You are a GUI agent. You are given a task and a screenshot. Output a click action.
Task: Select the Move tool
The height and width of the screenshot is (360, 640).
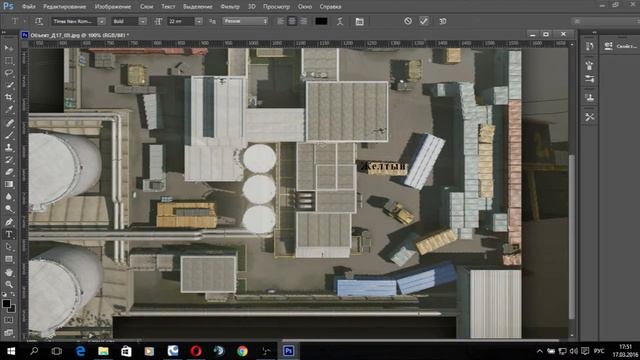[x=9, y=48]
